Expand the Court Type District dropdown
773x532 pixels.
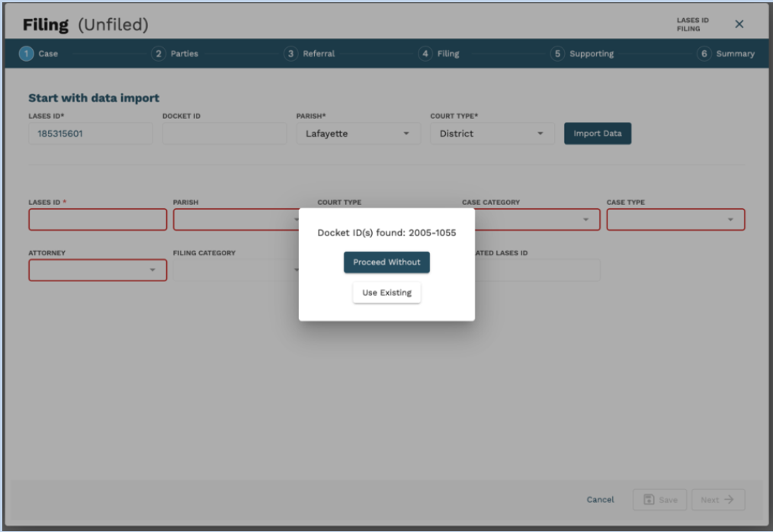(540, 134)
